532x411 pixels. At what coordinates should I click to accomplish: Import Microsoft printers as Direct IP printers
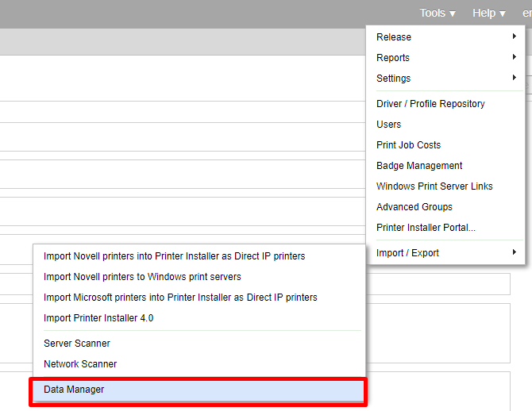click(x=180, y=298)
